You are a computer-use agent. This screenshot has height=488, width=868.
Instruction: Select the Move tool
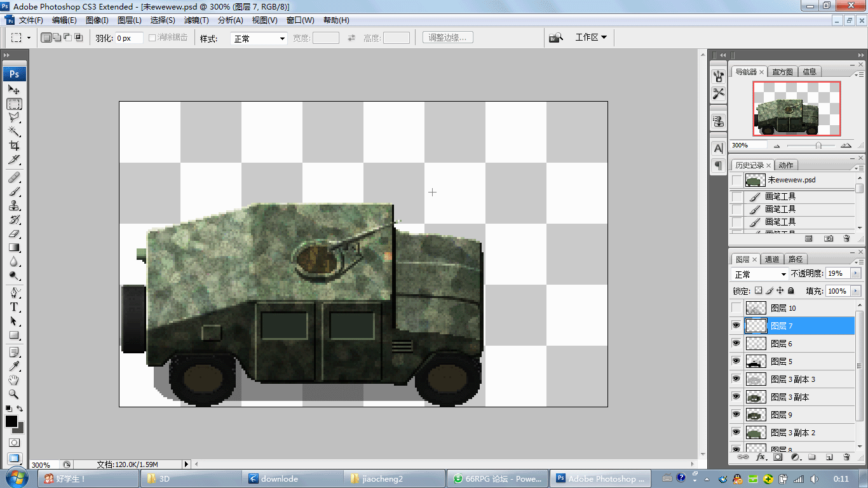(x=14, y=90)
